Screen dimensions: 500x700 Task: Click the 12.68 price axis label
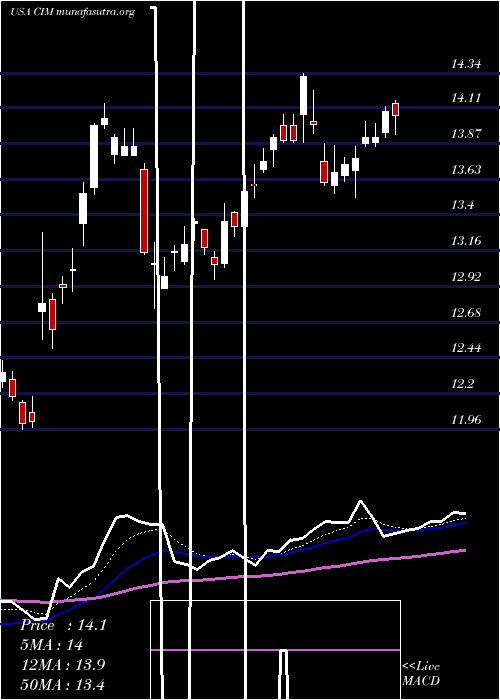[x=466, y=312]
